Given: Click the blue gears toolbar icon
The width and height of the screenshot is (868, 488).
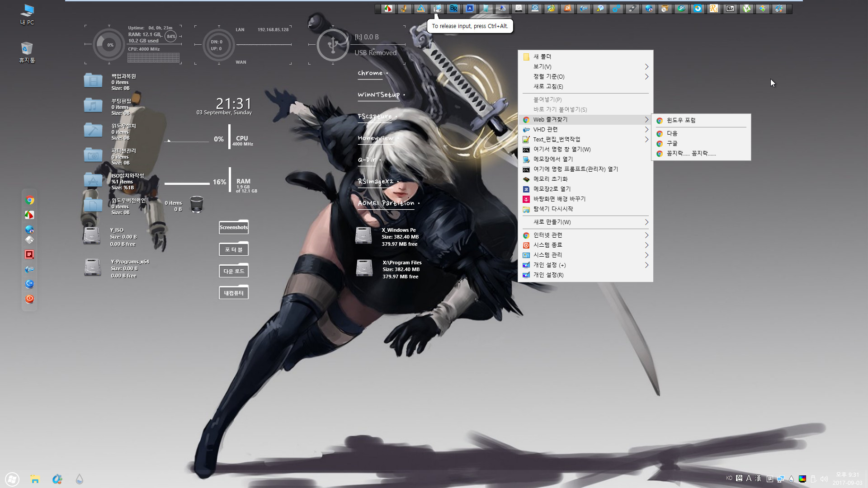Looking at the screenshot, I should click(616, 9).
